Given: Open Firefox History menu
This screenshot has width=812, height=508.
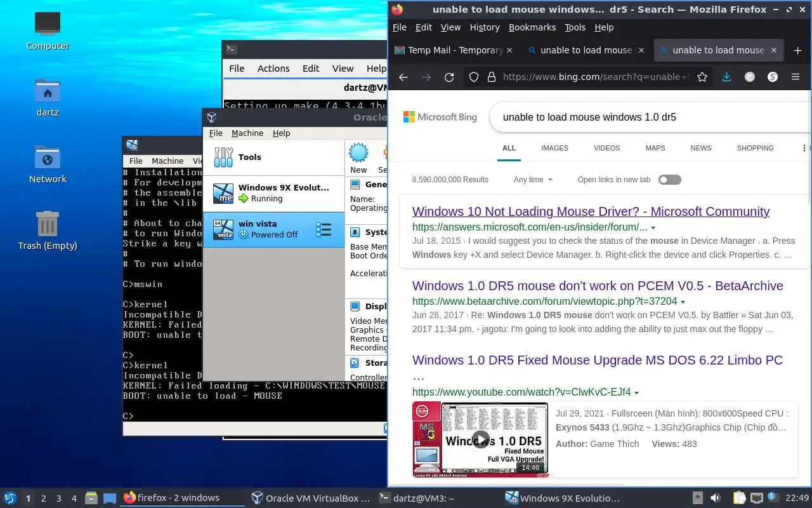Looking at the screenshot, I should pos(485,27).
